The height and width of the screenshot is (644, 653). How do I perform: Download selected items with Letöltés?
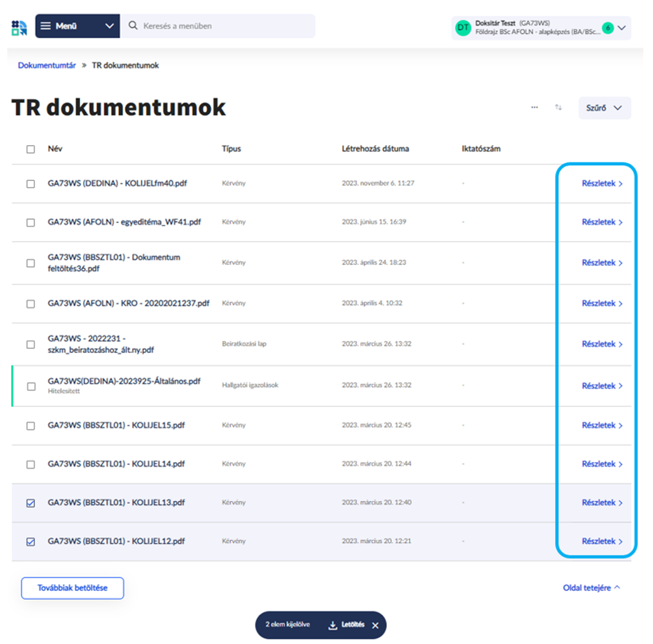click(x=347, y=625)
